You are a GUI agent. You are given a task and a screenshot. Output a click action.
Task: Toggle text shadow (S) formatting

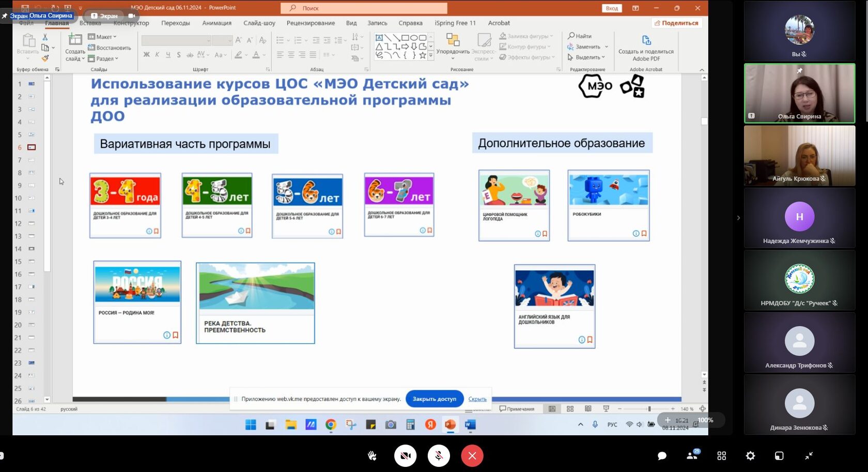click(179, 54)
